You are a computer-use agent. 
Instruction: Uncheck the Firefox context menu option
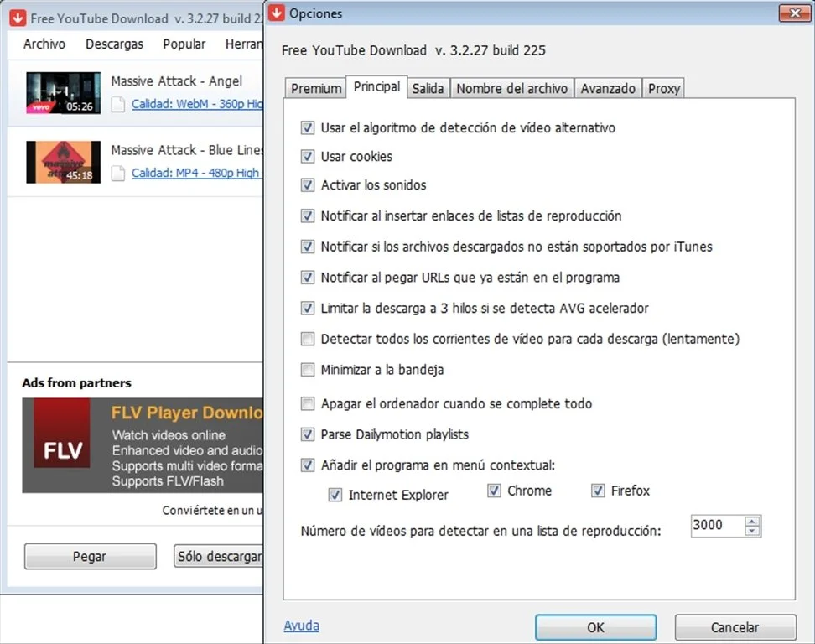[x=598, y=491]
